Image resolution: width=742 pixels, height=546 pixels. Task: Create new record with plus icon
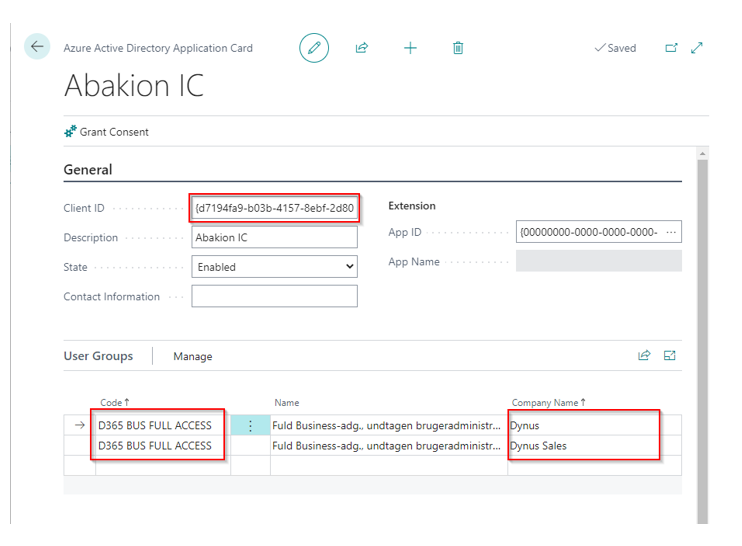(x=410, y=48)
